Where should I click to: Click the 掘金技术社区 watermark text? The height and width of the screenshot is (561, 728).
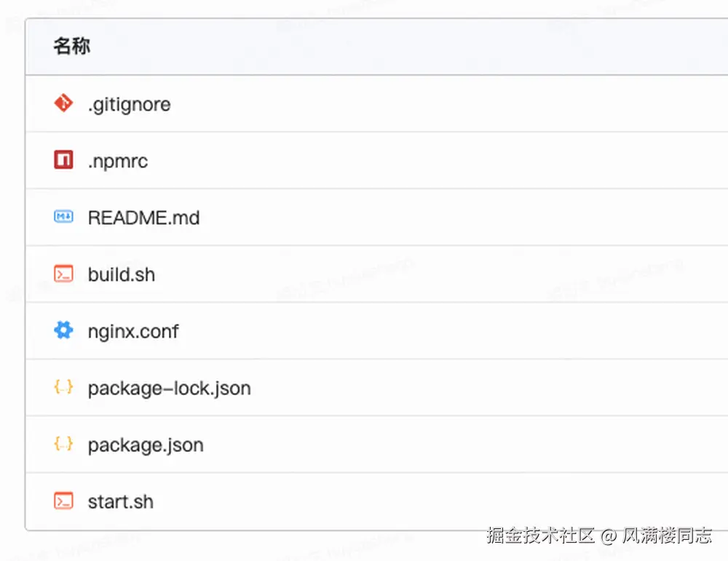pos(541,536)
